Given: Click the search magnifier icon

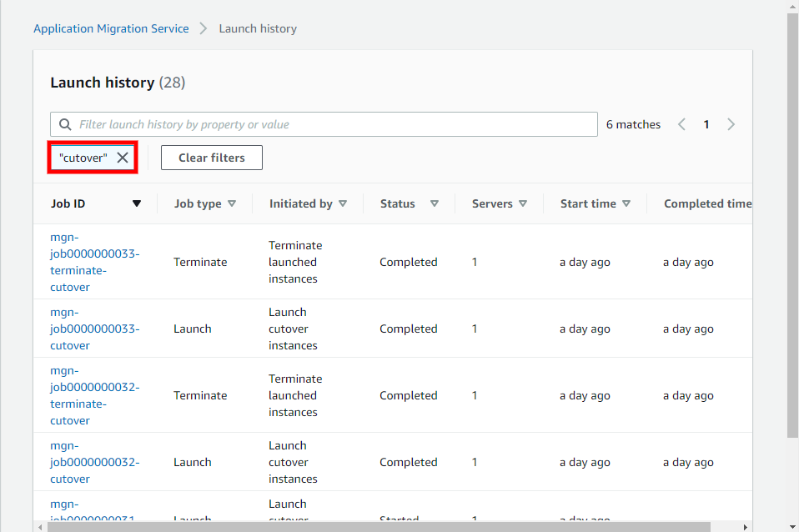Looking at the screenshot, I should (65, 124).
